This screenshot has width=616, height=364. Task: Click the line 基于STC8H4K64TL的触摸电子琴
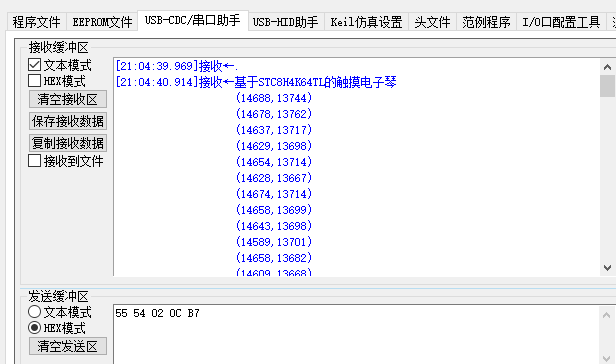pyautogui.click(x=315, y=82)
